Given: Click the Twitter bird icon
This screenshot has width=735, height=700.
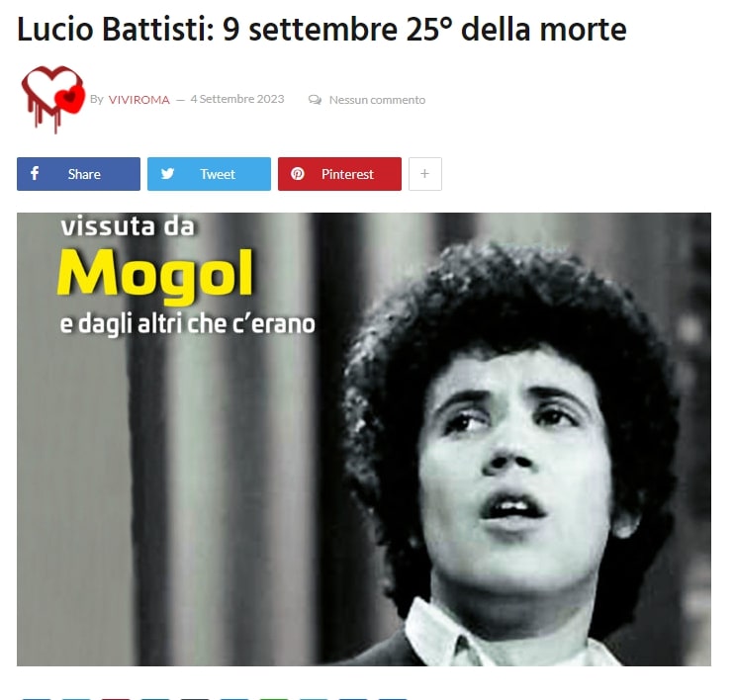Looking at the screenshot, I should tap(167, 174).
